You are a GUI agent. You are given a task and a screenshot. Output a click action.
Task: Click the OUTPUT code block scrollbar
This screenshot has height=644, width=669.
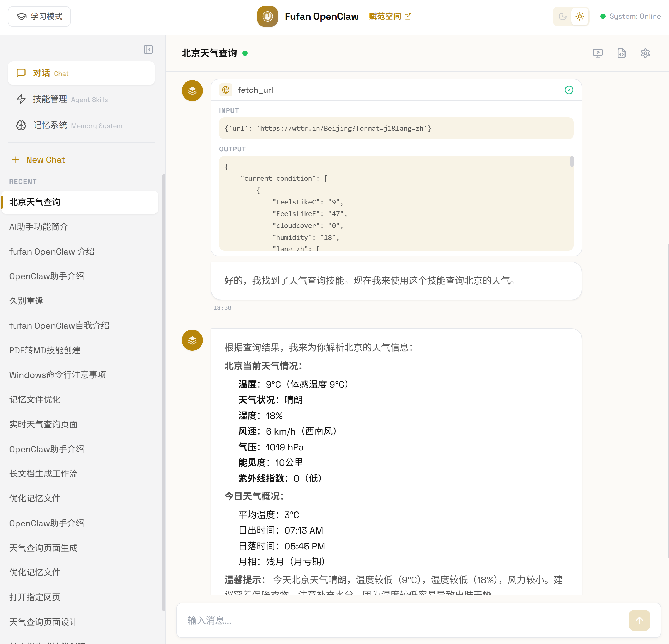click(x=572, y=161)
